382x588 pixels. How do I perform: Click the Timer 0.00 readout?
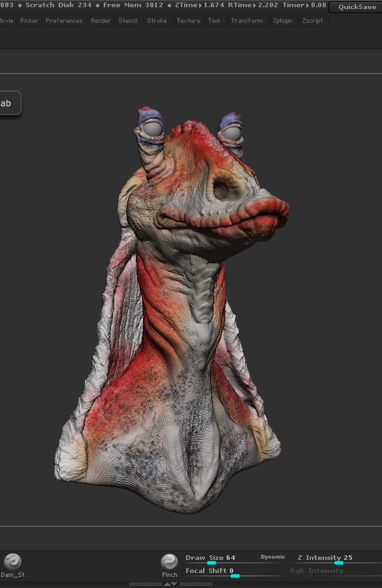tap(304, 5)
